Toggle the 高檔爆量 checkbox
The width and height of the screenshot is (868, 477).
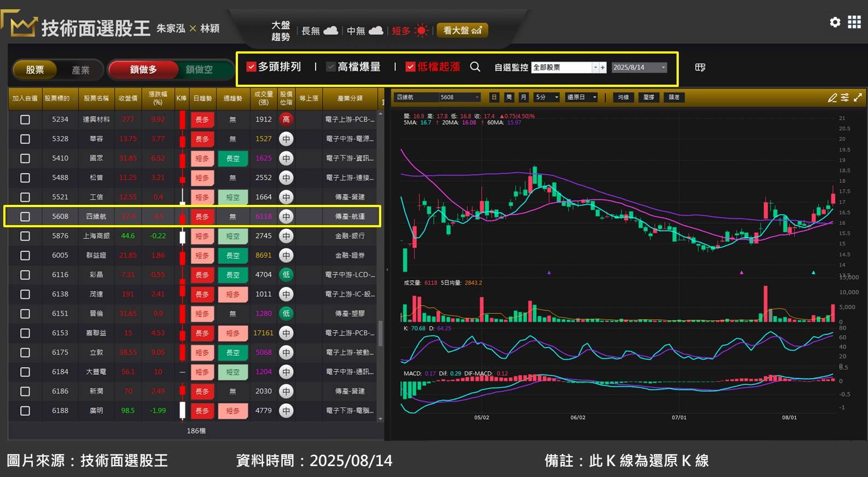click(x=330, y=67)
